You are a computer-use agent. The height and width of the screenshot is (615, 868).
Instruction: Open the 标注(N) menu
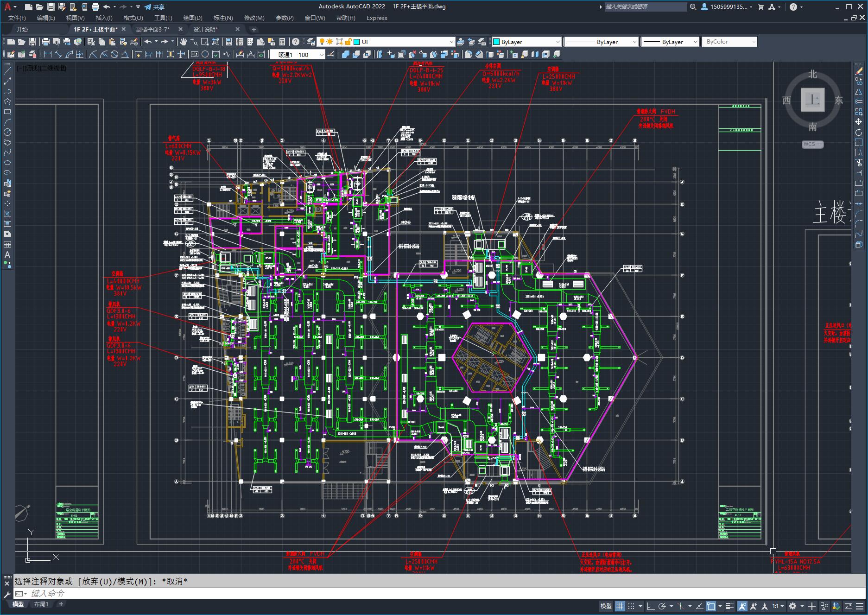(223, 18)
